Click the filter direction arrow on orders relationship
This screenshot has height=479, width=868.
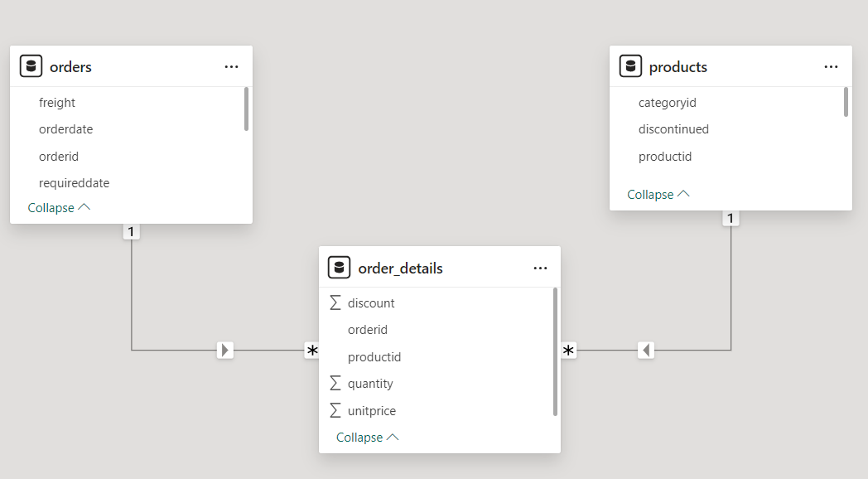coord(224,351)
